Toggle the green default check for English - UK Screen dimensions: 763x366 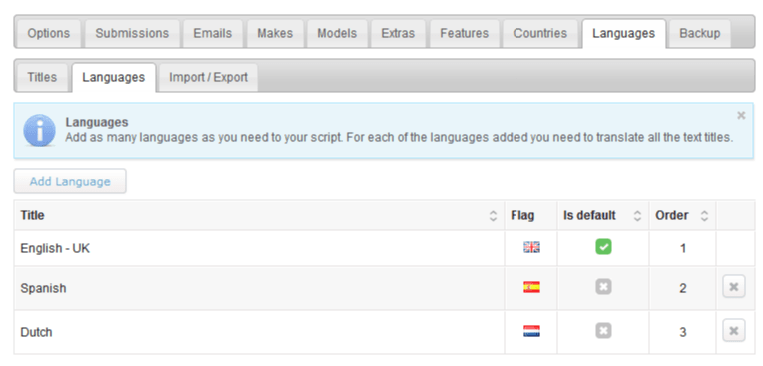click(x=603, y=247)
